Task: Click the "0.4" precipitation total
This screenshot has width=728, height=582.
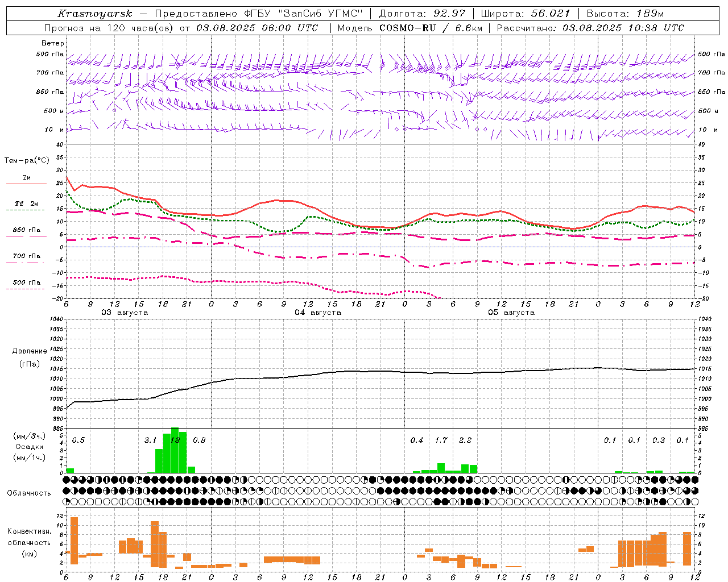Action: pyautogui.click(x=417, y=440)
